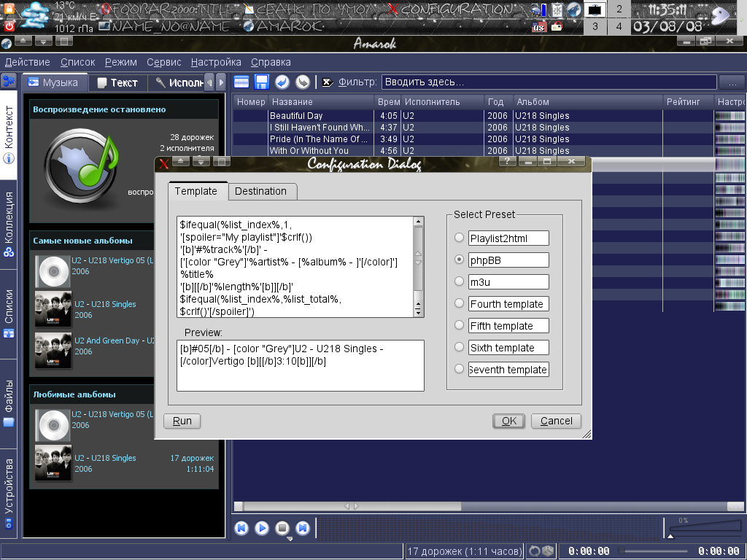Confirm the Configuration Dialog with OK
747x560 pixels.
tap(508, 421)
